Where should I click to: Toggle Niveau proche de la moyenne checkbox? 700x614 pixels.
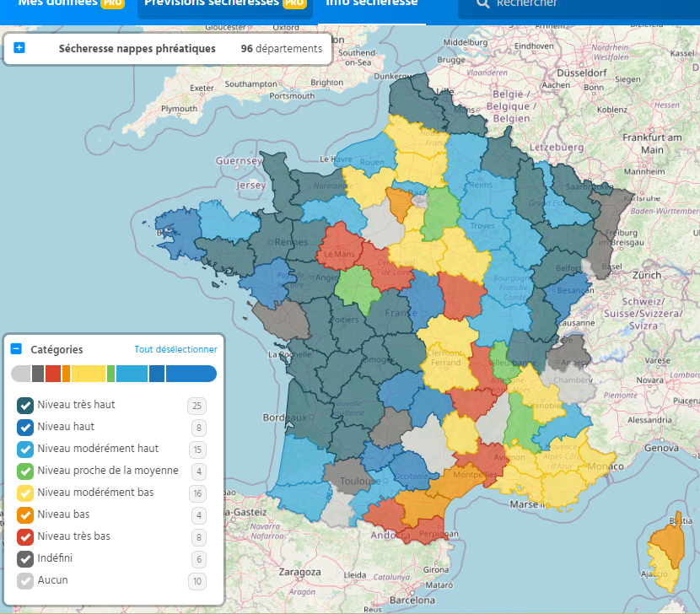point(25,471)
